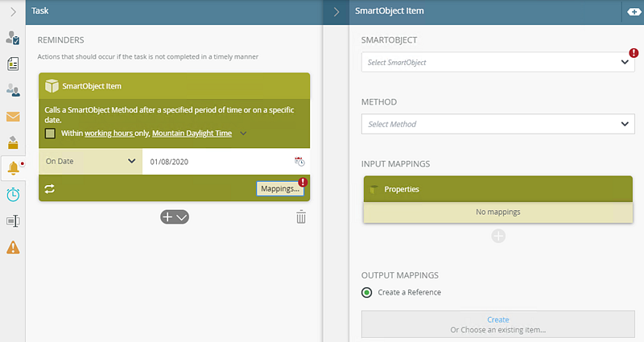644x342 pixels.
Task: Click the repeat arrows icon on reminder card
Action: [x=50, y=188]
